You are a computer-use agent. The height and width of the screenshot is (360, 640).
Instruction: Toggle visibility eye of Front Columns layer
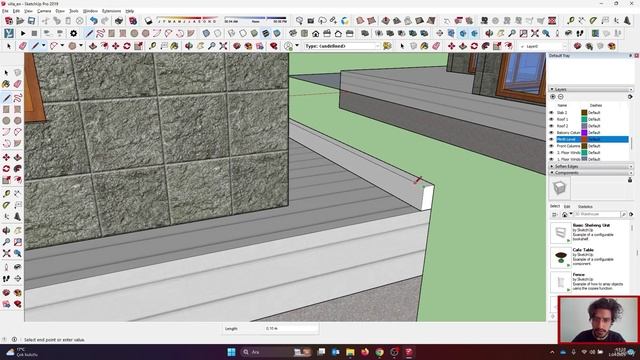tap(551, 146)
